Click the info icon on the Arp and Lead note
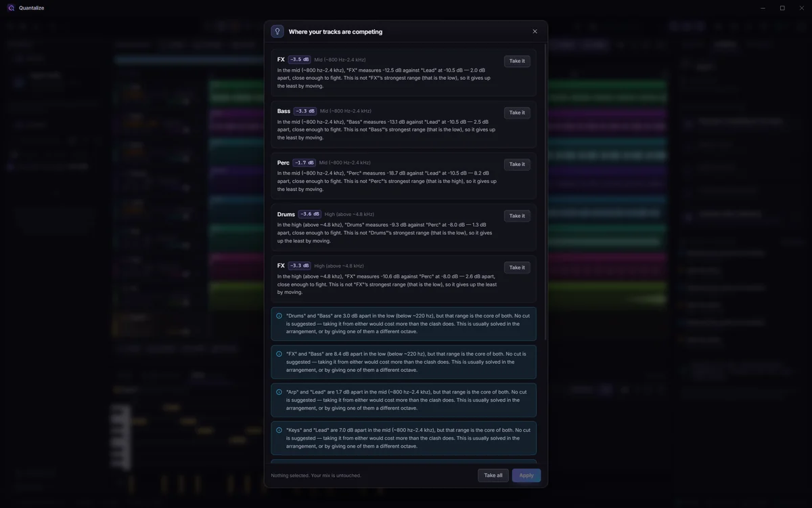 pos(279,391)
